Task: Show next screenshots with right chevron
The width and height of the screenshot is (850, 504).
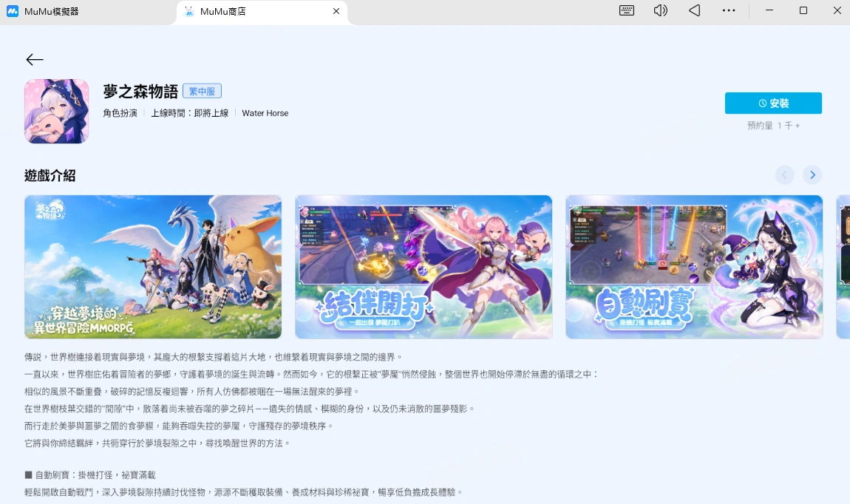Action: (x=812, y=174)
